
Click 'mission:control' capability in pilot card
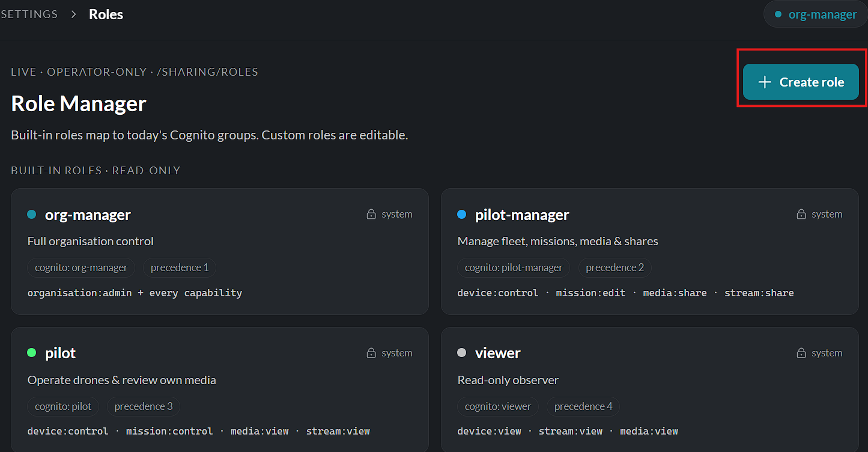pyautogui.click(x=169, y=432)
